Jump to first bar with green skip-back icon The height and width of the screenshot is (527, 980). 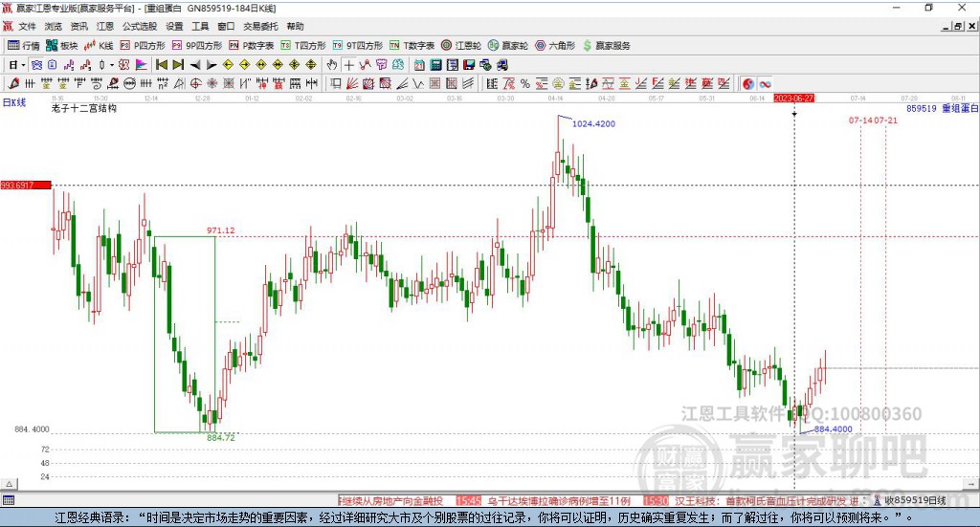(161, 65)
